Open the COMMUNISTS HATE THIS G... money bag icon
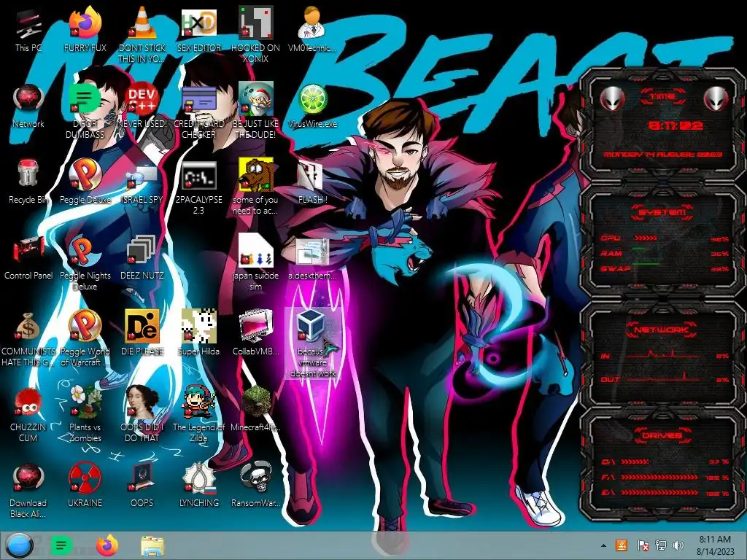Screen dimensions: 747x560 point(28,326)
